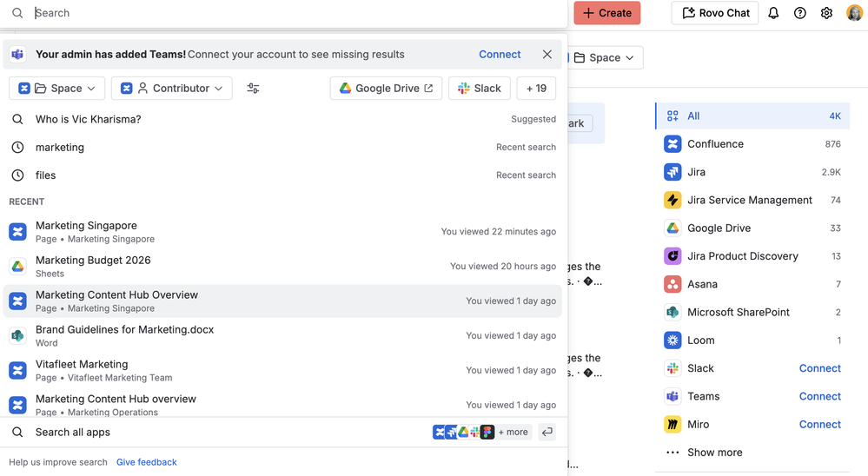The height and width of the screenshot is (476, 868).
Task: Click the Create button
Action: click(606, 13)
